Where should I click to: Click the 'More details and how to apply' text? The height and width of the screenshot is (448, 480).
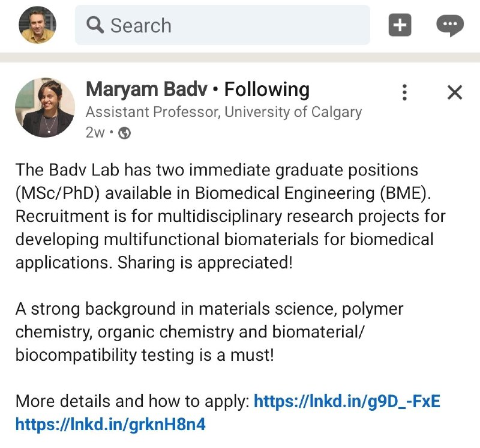click(133, 401)
